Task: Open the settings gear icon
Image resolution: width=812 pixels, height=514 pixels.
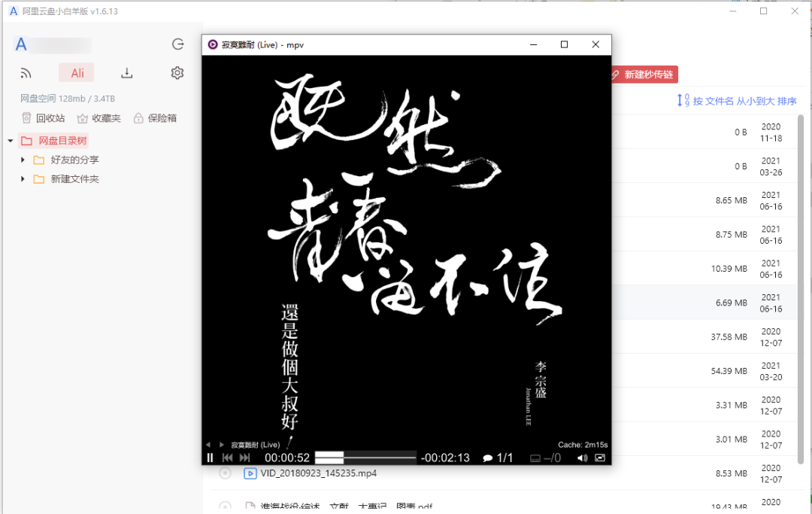Action: tap(177, 72)
